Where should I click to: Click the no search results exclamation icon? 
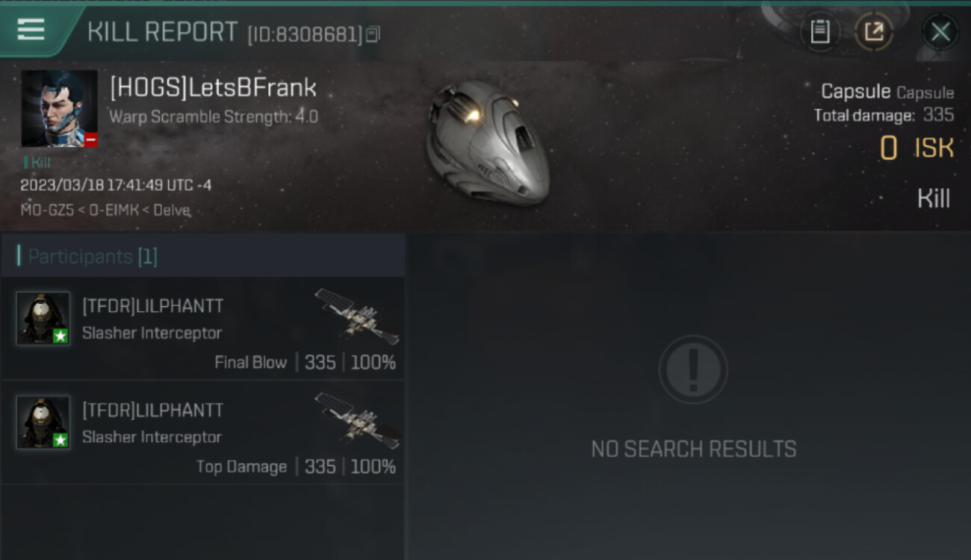[694, 370]
